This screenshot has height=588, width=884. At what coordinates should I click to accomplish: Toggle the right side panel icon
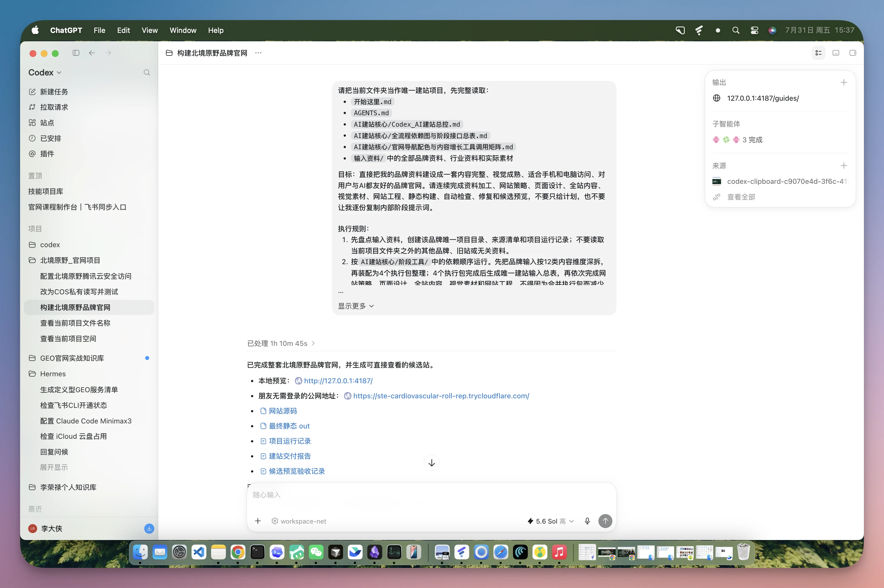click(x=852, y=53)
